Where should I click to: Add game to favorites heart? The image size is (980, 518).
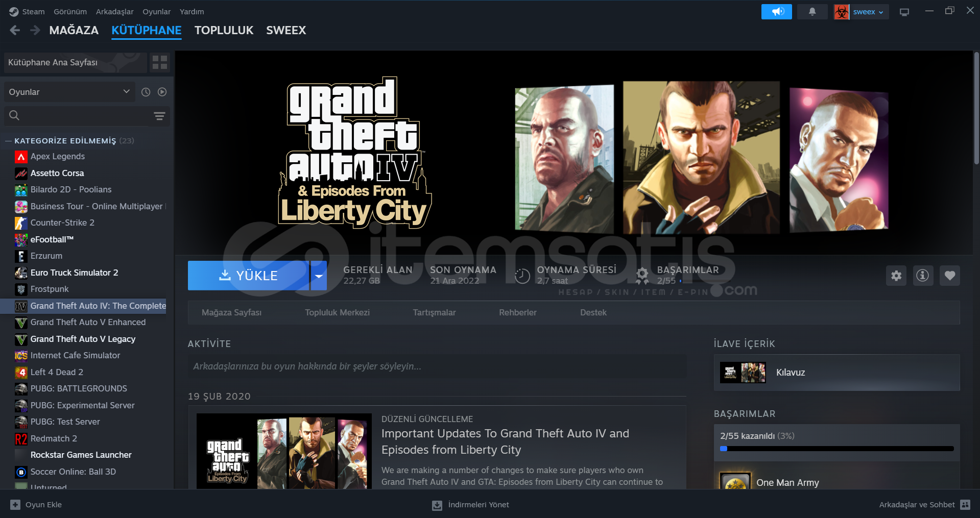[x=950, y=276]
